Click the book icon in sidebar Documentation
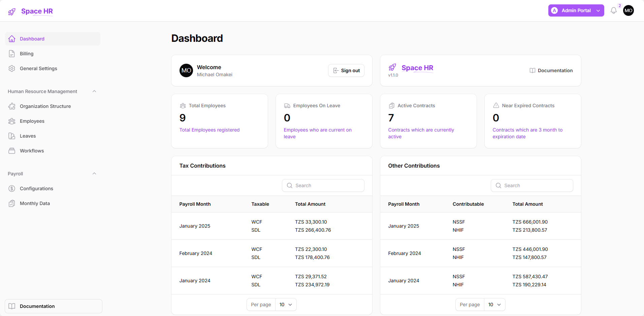This screenshot has height=316, width=644. click(x=12, y=306)
